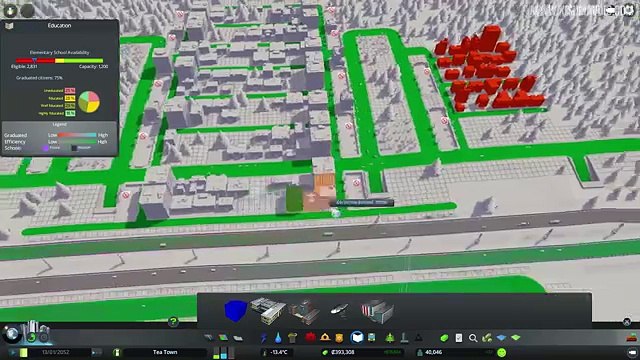This screenshot has height=360, width=640.
Task: Click the green pause indicator button
Action: 24,352
